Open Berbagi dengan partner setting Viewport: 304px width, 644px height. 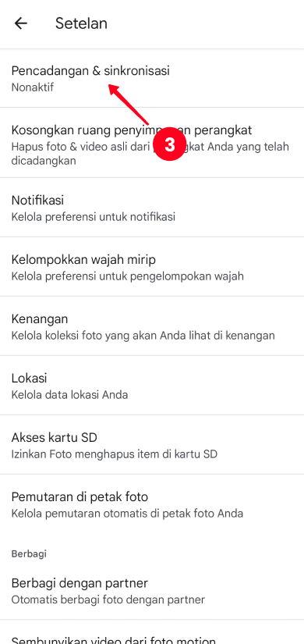pos(152,591)
